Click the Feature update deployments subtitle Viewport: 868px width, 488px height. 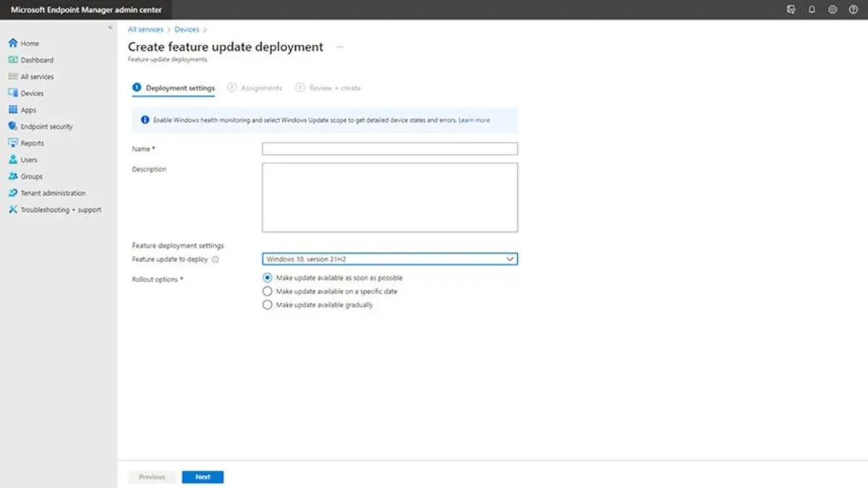coord(167,59)
